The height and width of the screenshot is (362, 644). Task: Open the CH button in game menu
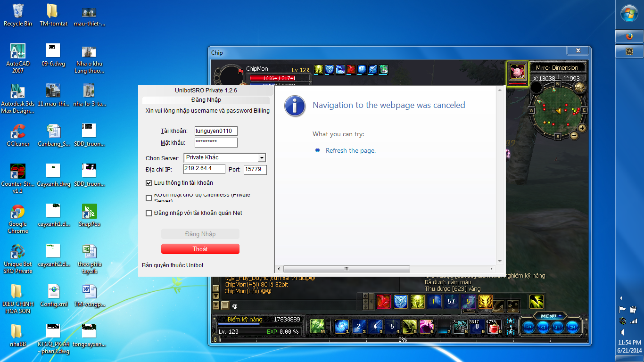(528, 327)
